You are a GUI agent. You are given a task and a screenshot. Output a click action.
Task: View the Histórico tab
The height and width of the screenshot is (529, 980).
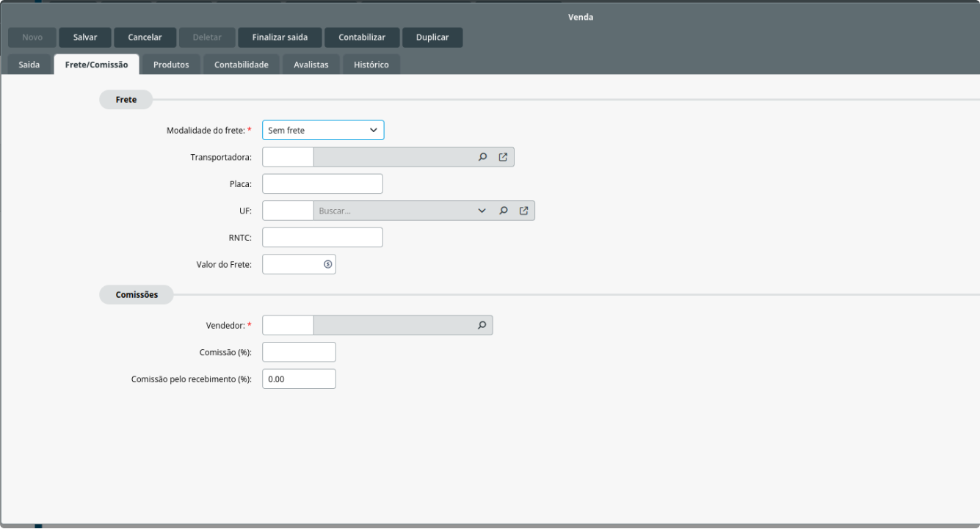pos(371,65)
